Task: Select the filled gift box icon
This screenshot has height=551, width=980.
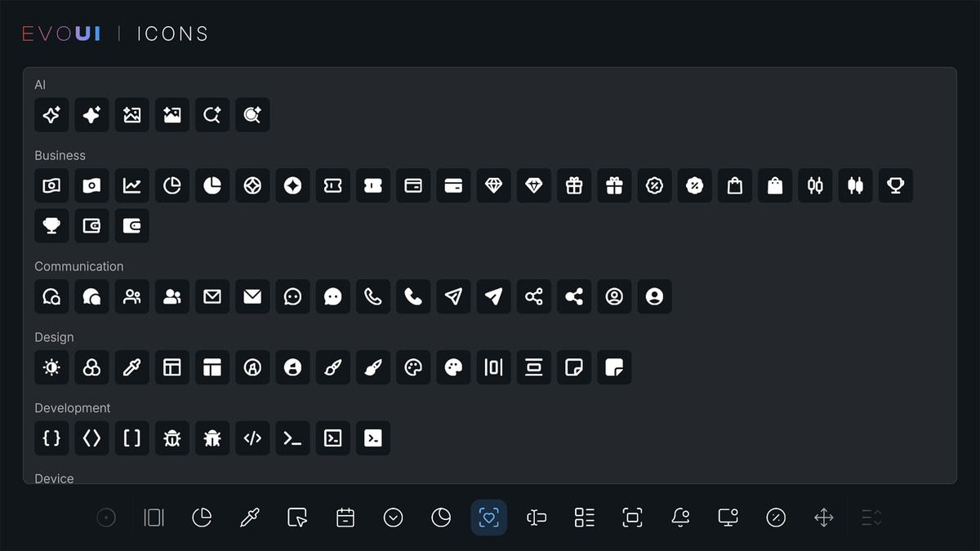Action: coord(614,186)
